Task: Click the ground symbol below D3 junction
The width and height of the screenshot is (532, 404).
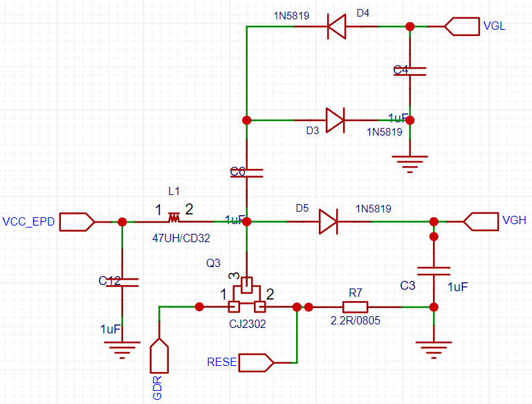Action: coord(410,164)
